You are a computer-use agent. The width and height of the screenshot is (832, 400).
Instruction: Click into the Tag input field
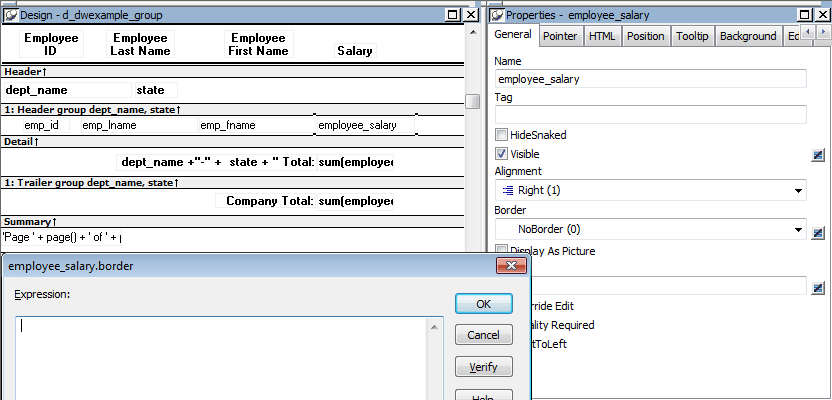tap(650, 114)
